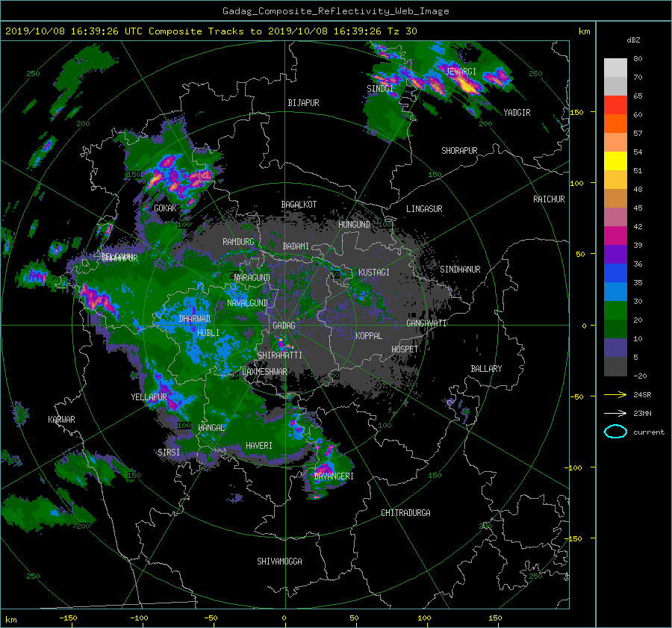
Task: Click the BALLARY city label
Action: point(486,369)
